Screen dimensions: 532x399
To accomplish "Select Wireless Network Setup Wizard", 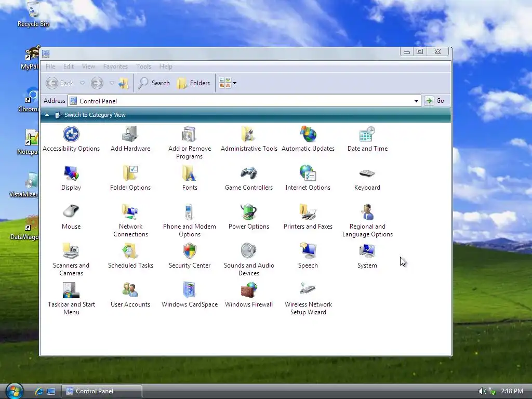I will click(308, 299).
